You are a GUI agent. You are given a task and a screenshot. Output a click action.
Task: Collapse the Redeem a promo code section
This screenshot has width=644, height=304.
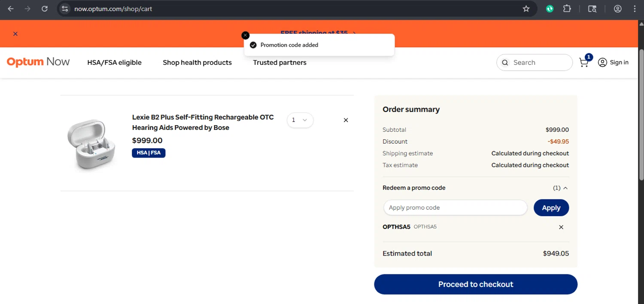tap(565, 188)
